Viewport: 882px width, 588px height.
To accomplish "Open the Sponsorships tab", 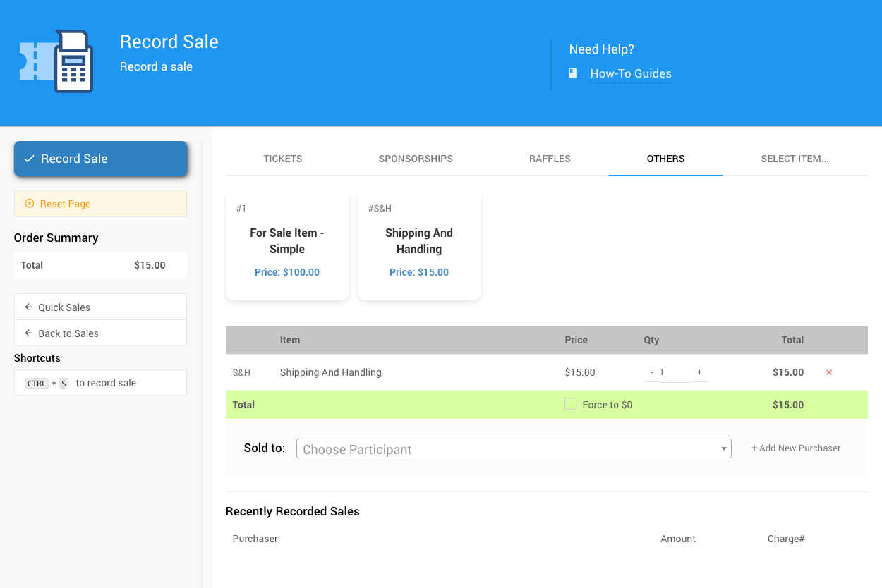I will [x=416, y=159].
